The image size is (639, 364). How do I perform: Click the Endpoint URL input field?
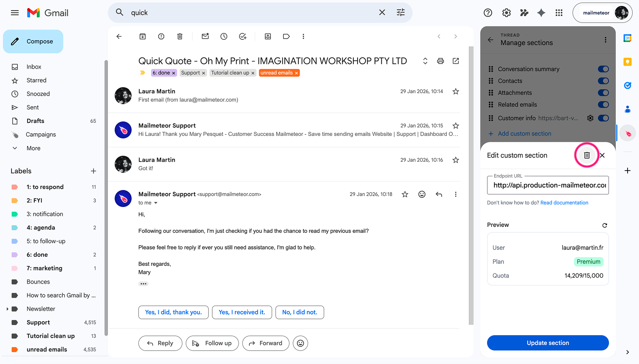click(x=548, y=185)
